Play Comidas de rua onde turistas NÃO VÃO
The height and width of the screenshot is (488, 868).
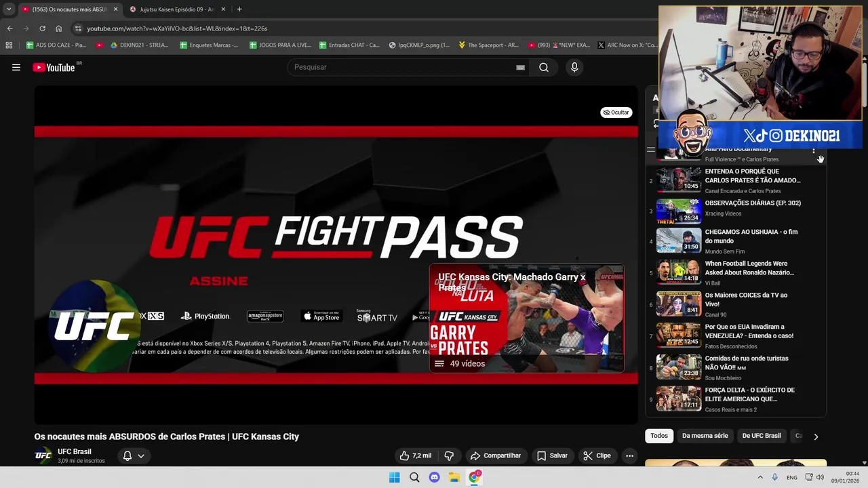(736, 367)
